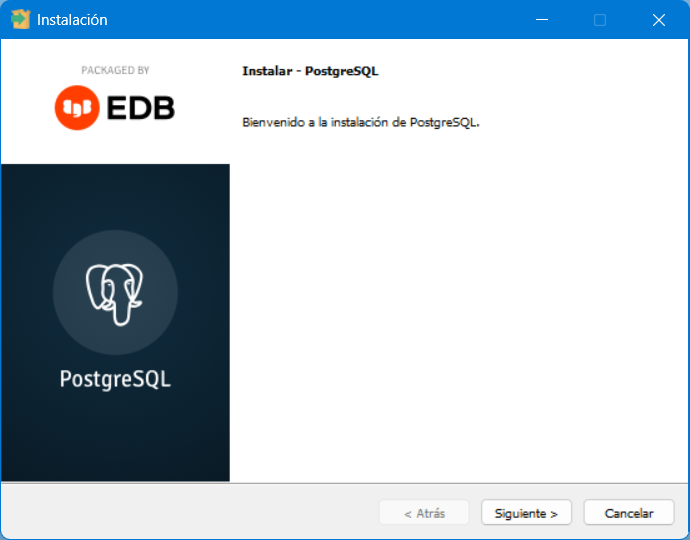This screenshot has height=540, width=690.
Task: Click 'Bienvenido a la instalación de PostgreSQL.' text
Action: point(360,122)
